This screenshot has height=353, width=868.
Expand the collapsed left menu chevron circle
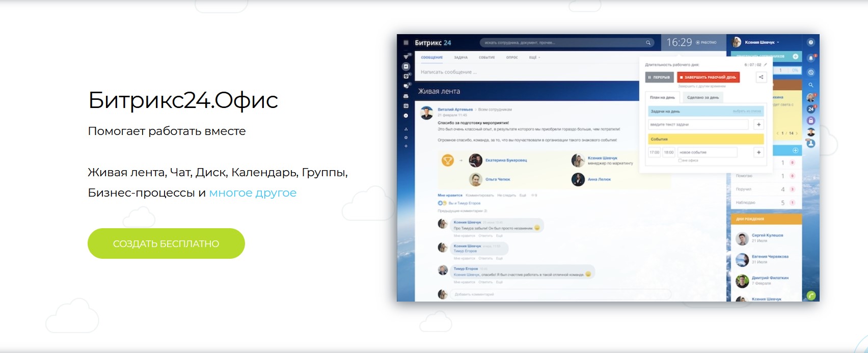(406, 116)
